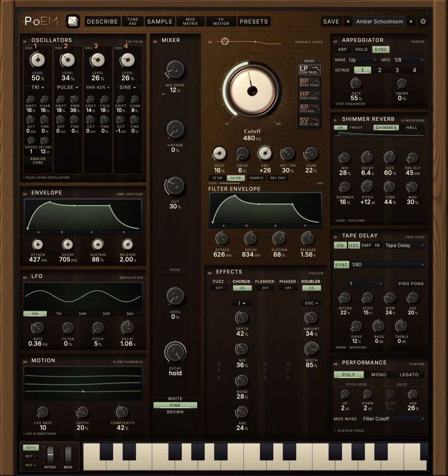Select the LP Low Pass filter mode
The height and width of the screenshot is (476, 448).
(x=309, y=70)
